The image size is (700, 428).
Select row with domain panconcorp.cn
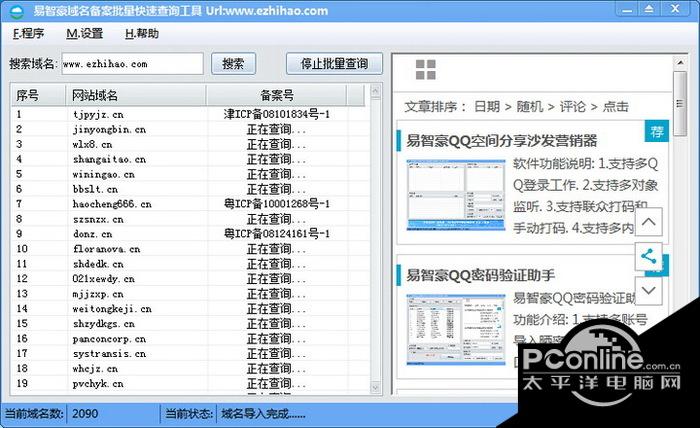click(x=190, y=339)
